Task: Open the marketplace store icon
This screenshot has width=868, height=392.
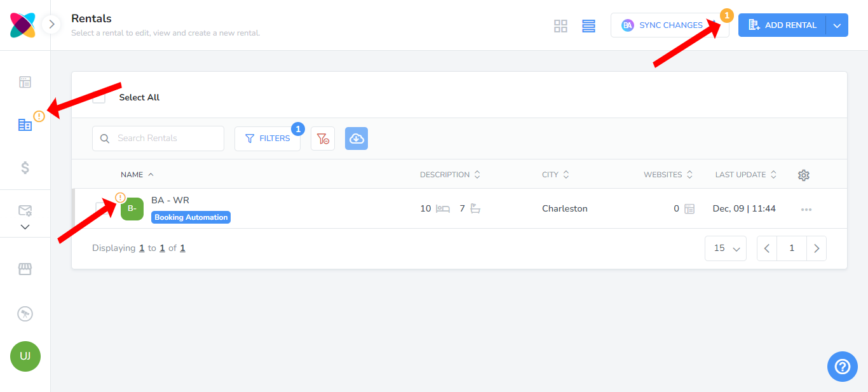Action: coord(25,269)
